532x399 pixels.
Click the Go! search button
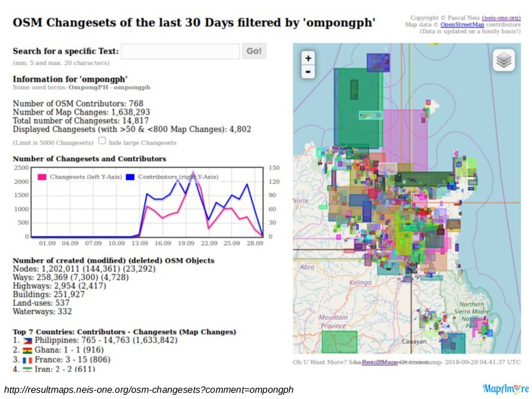[254, 51]
